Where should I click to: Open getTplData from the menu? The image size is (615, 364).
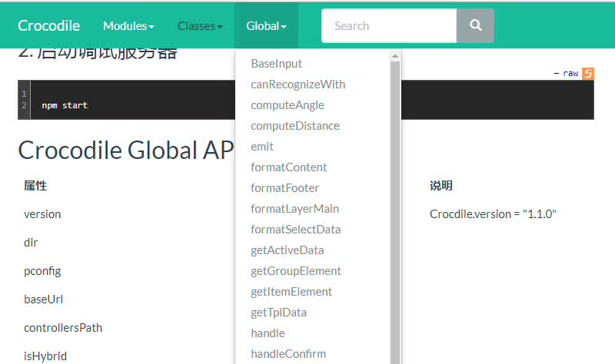[278, 313]
